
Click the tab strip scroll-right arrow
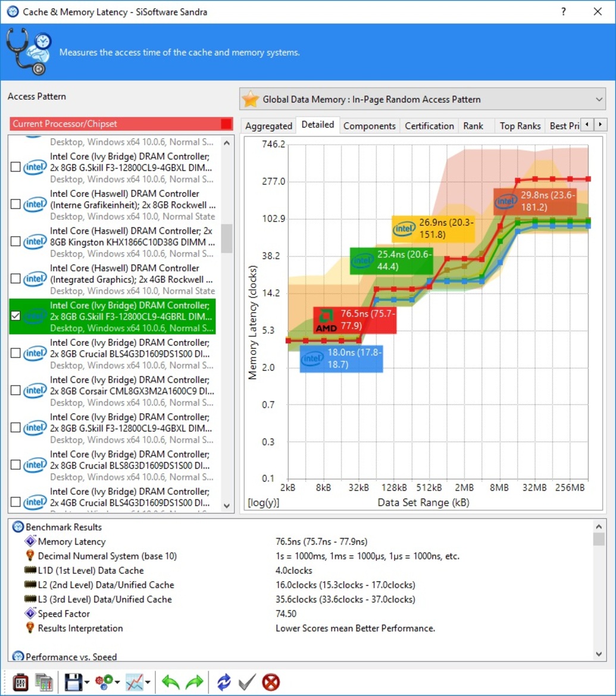(x=601, y=124)
